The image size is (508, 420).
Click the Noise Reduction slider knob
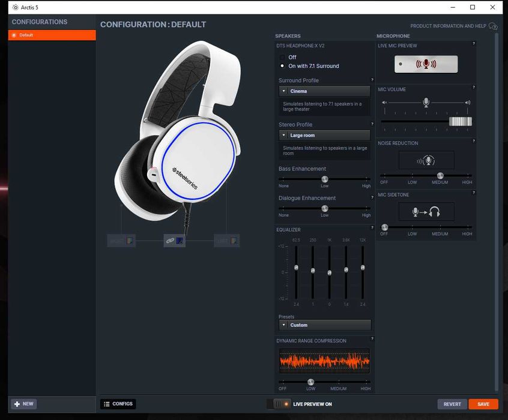coord(440,176)
